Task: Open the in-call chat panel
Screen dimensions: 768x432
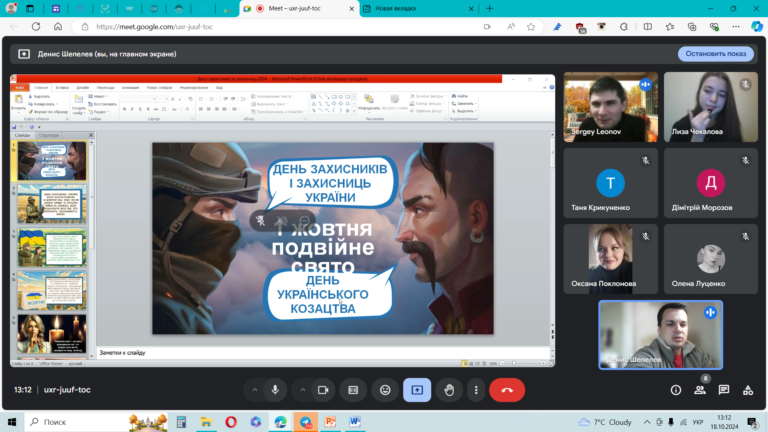Action: (x=724, y=390)
